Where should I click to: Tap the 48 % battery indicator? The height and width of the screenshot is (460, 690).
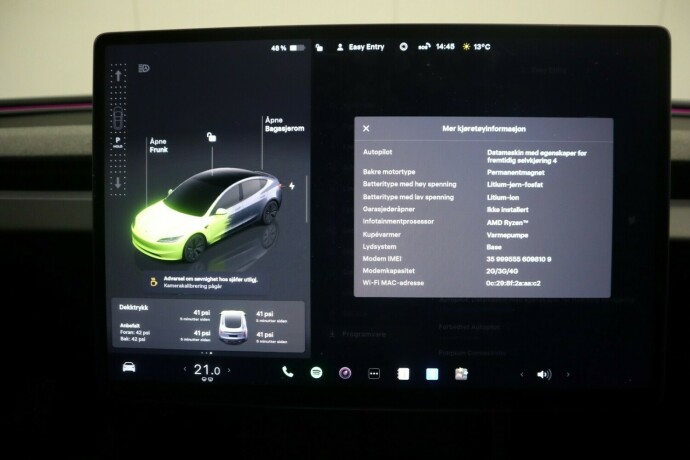[x=288, y=48]
